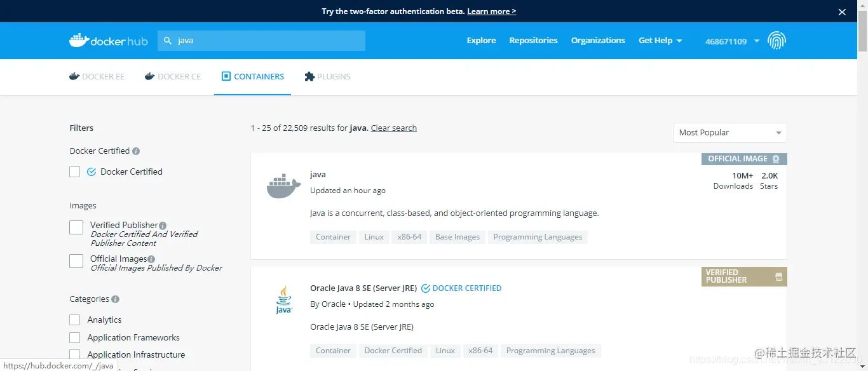Check the Application Frameworks checkbox
The height and width of the screenshot is (371, 868).
(75, 337)
